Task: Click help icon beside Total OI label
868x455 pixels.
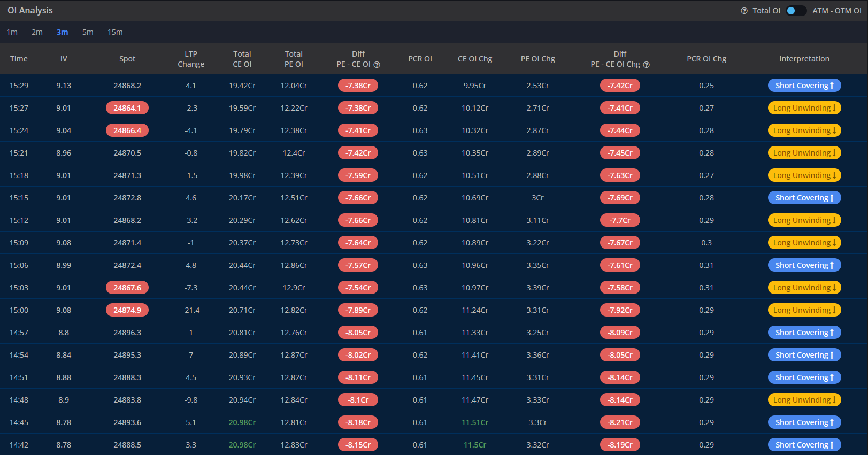Action: 744,11
